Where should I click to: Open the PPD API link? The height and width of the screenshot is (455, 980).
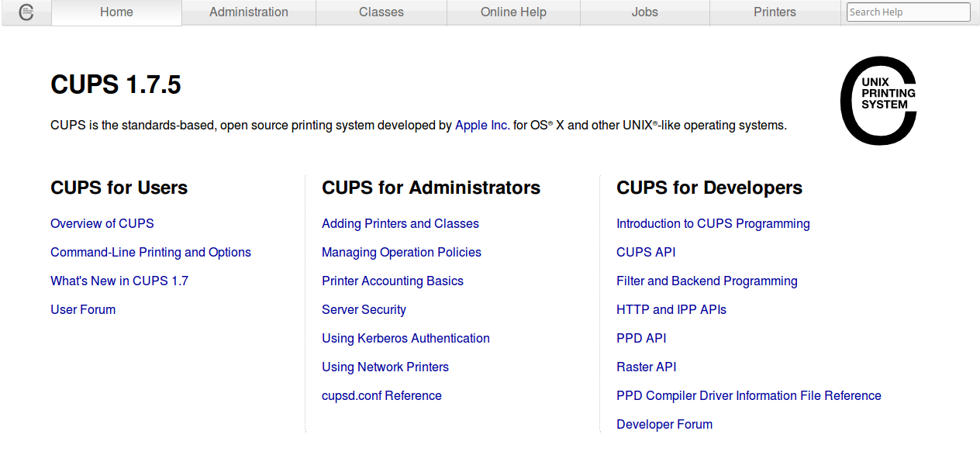[641, 338]
